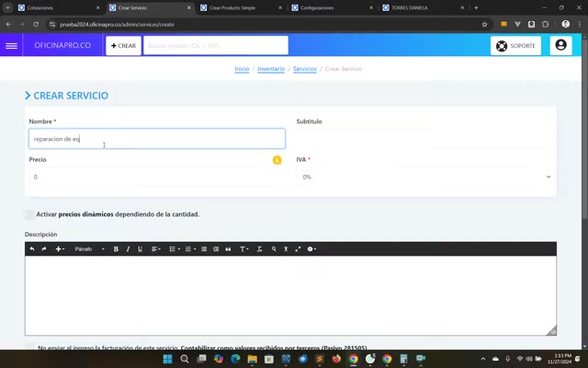Image resolution: width=588 pixels, height=368 pixels.
Task: Open the Windows Start menu
Action: coord(167,359)
